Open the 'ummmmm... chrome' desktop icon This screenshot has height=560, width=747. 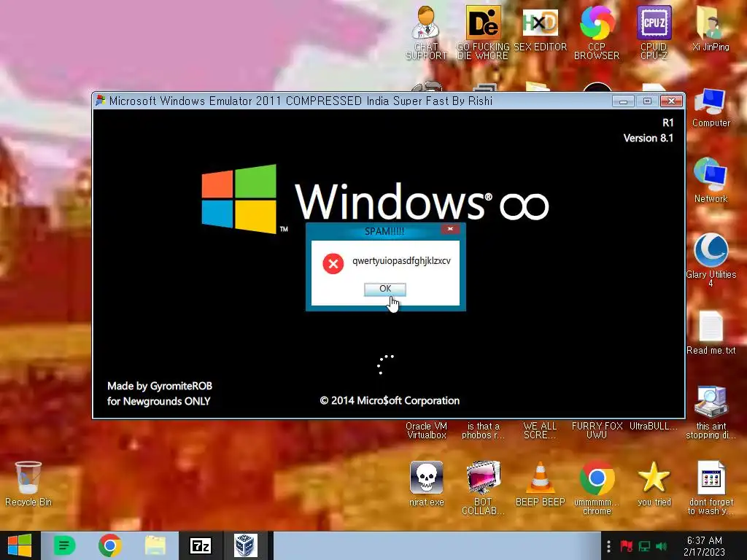(x=597, y=488)
